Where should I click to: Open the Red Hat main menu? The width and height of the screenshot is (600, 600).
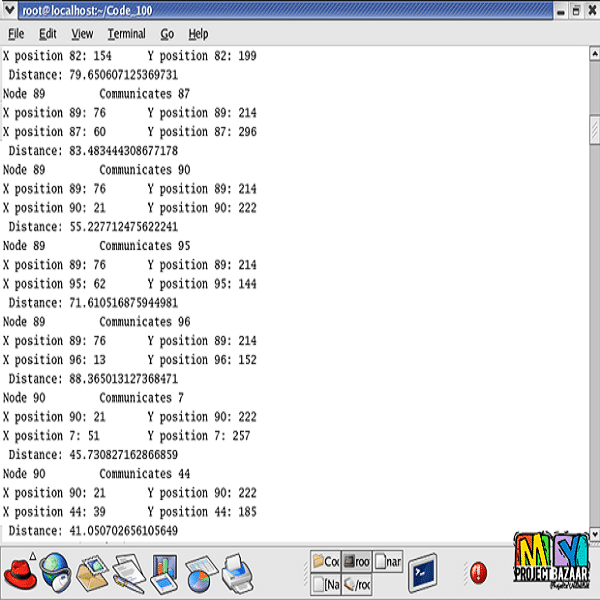pos(22,574)
